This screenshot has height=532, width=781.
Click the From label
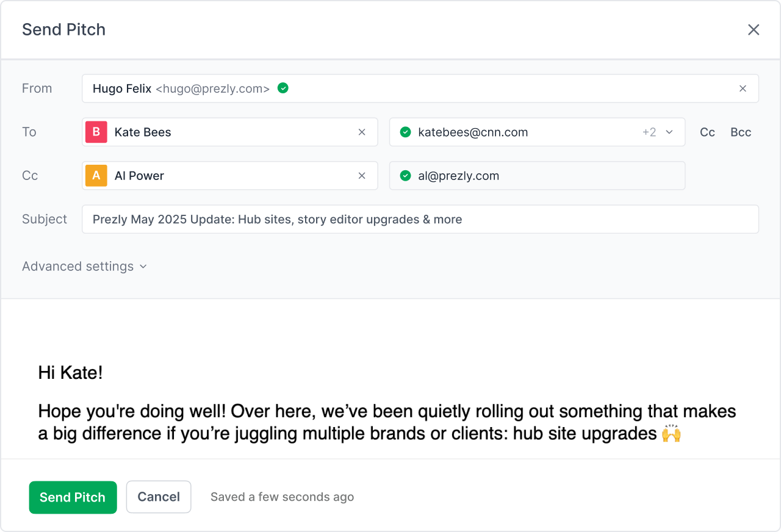click(x=37, y=88)
